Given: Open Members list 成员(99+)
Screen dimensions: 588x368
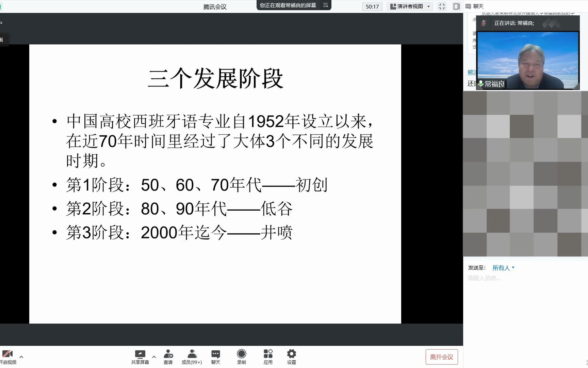Looking at the screenshot, I should tap(192, 357).
